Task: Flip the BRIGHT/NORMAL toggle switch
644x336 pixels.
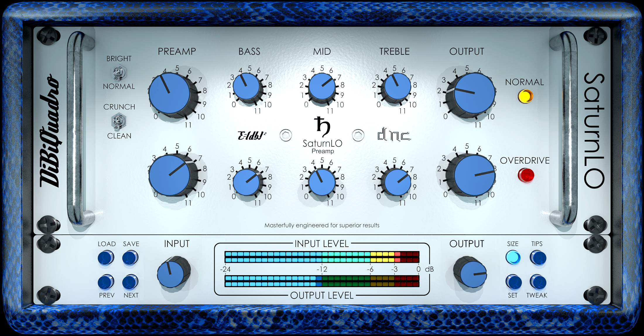Action: coord(119,73)
